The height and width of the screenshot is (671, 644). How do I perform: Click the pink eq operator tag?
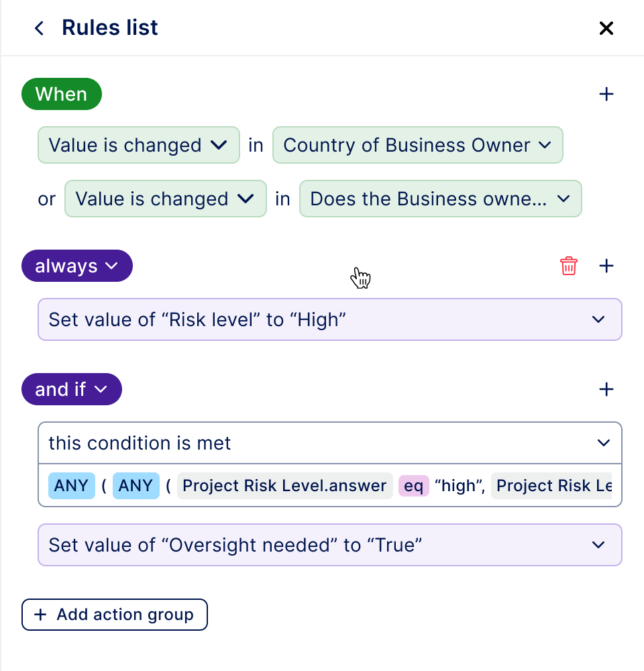(413, 486)
